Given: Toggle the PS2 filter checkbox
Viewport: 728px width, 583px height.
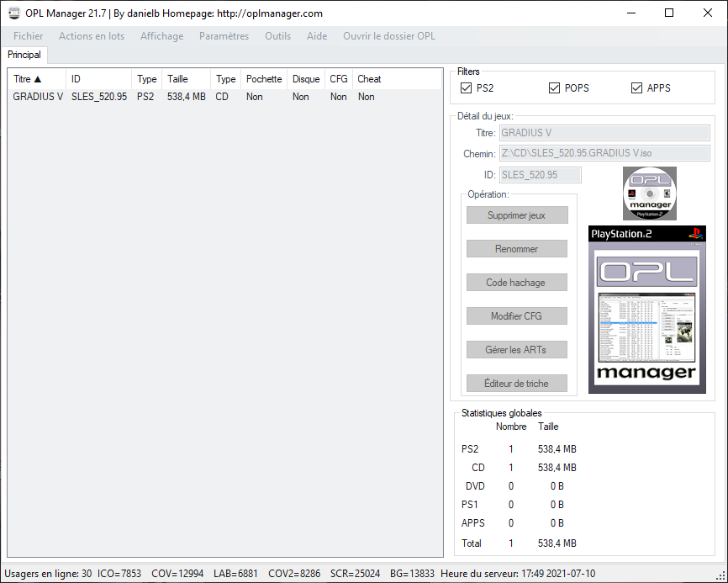Looking at the screenshot, I should tap(467, 87).
